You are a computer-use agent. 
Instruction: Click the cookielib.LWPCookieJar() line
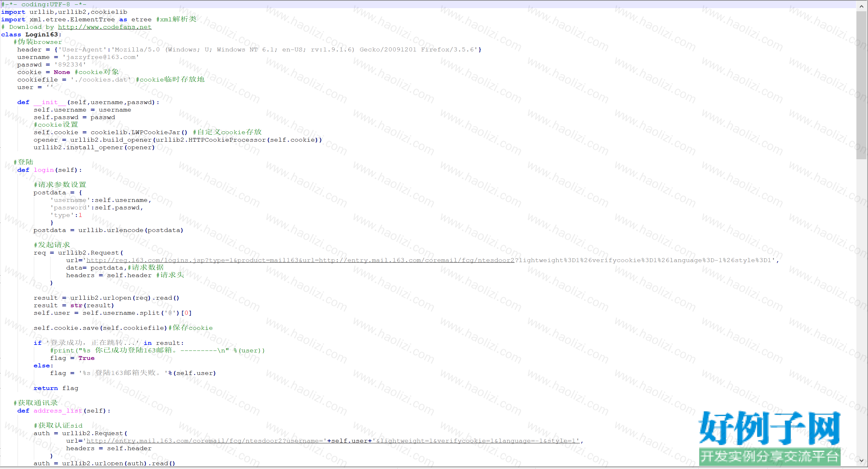[148, 132]
